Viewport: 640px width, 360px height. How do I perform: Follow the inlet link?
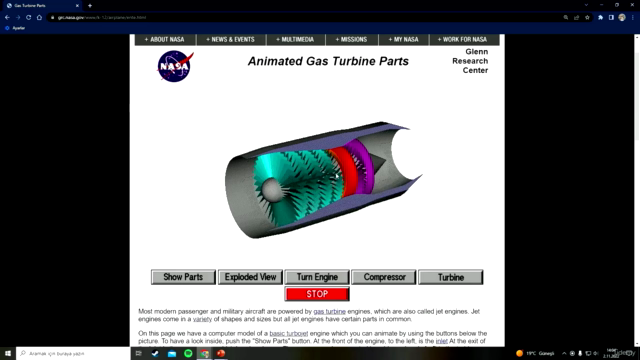click(x=442, y=341)
